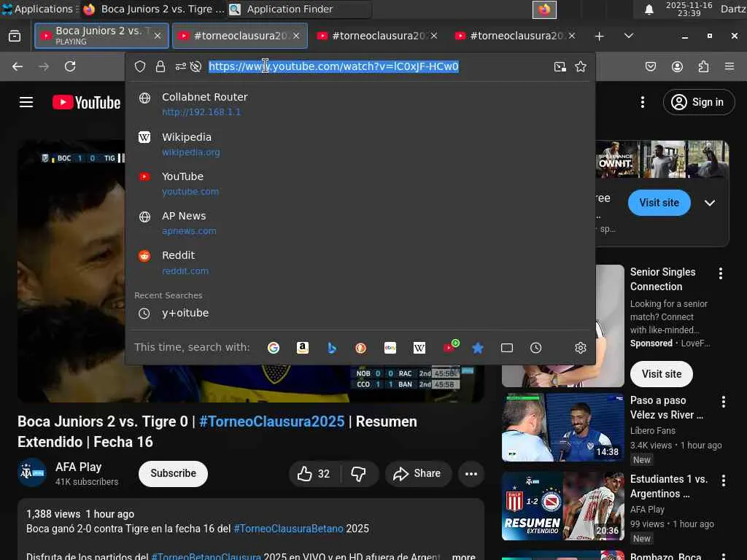
Task: Like the video with thumbs up
Action: (x=314, y=474)
